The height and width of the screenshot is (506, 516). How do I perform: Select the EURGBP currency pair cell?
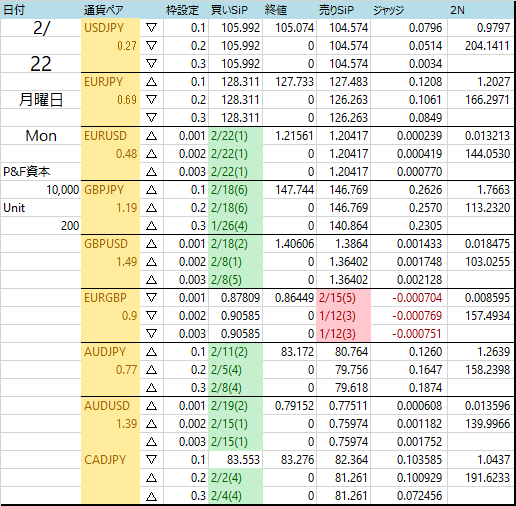pyautogui.click(x=110, y=298)
